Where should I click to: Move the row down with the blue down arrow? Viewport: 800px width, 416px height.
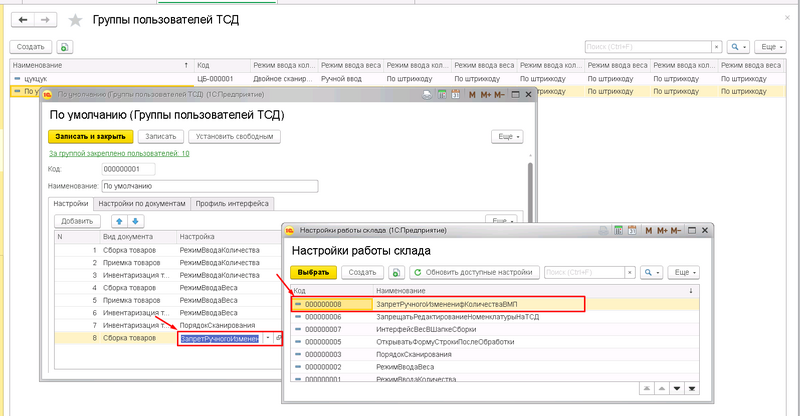tap(135, 222)
